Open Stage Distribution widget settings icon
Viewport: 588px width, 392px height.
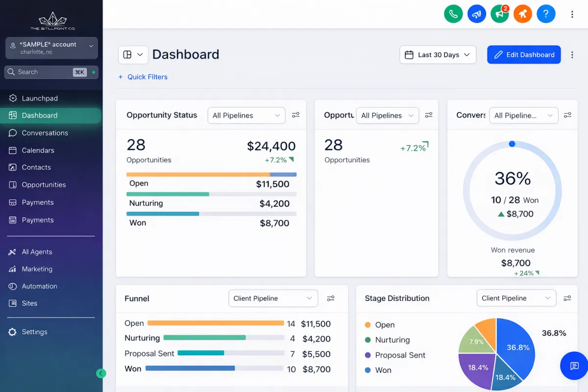[x=567, y=298]
